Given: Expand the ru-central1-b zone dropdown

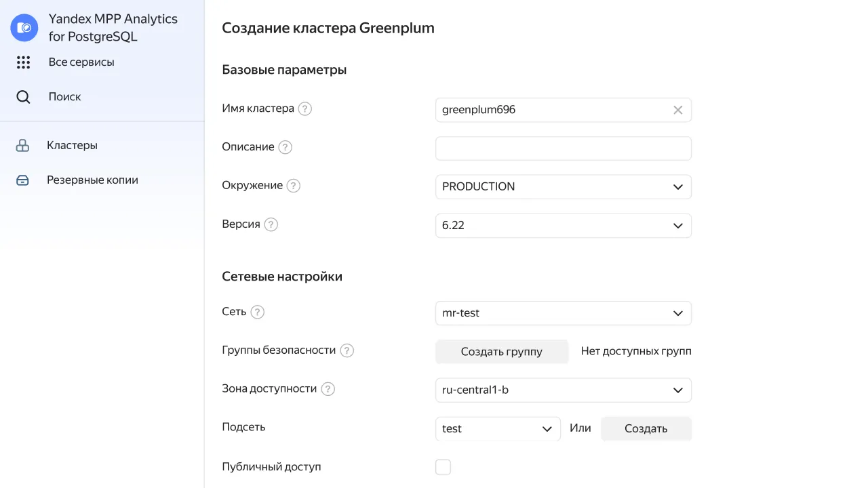Looking at the screenshot, I should coord(563,390).
